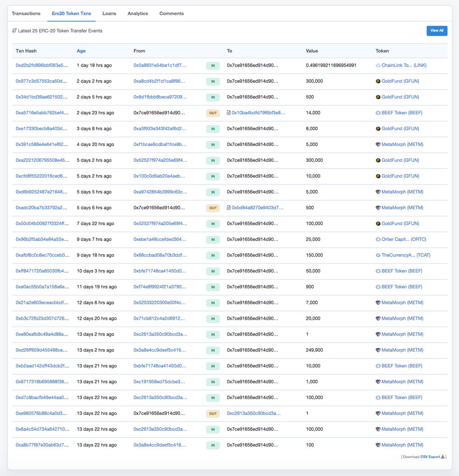Viewport: 459px width, 476px height.
Task: Click BEEF Token icon in the 900 row
Action: pos(378,287)
